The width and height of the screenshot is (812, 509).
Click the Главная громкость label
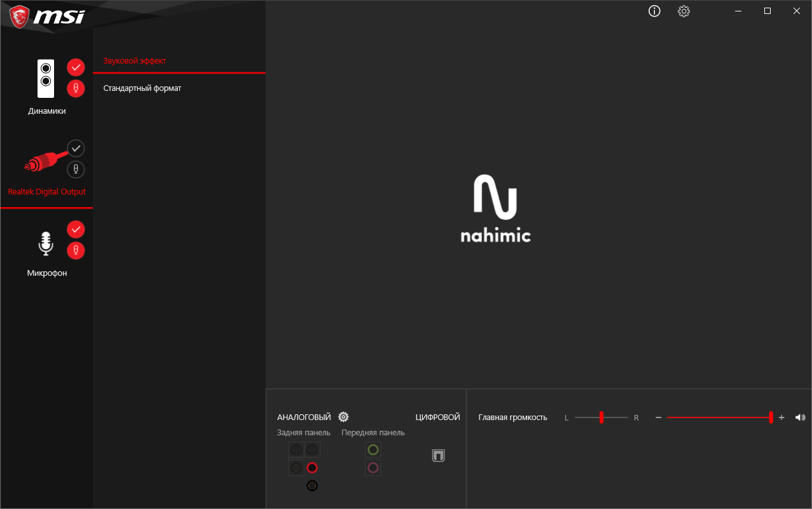[513, 417]
